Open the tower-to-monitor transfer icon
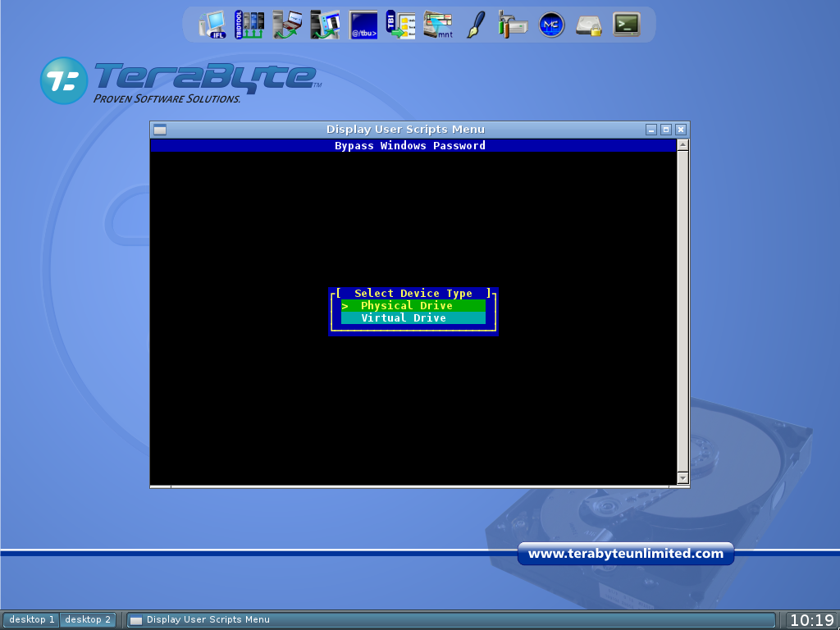The height and width of the screenshot is (630, 840). 325,25
